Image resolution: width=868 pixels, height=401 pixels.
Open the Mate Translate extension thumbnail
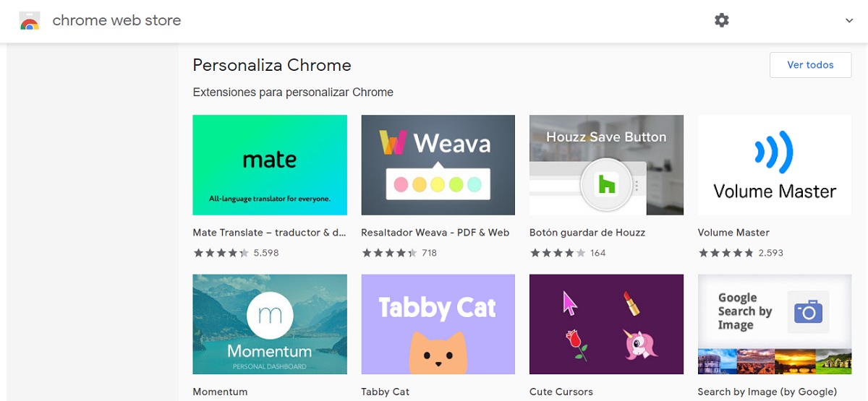click(x=270, y=165)
